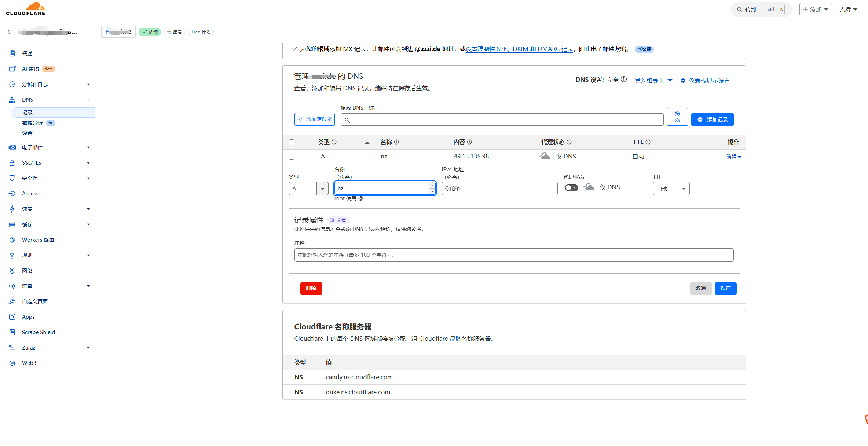Navigate to the Scrape Shield section

(x=38, y=332)
